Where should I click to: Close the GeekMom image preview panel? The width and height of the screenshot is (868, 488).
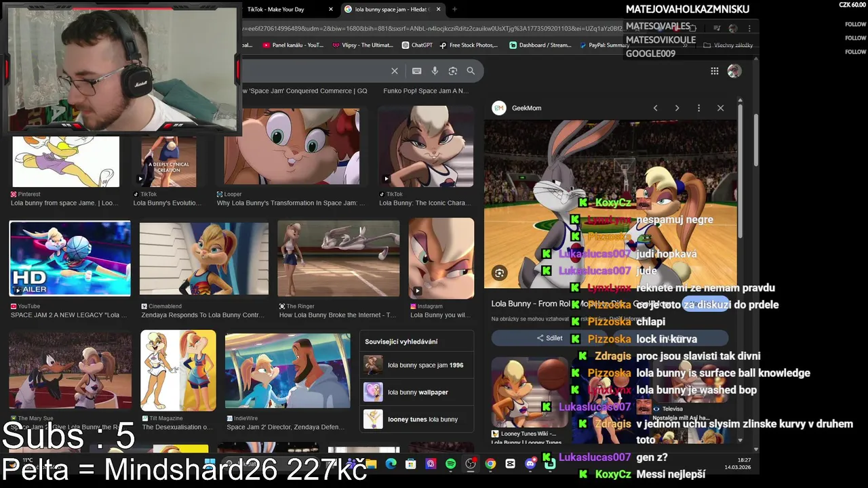(720, 108)
